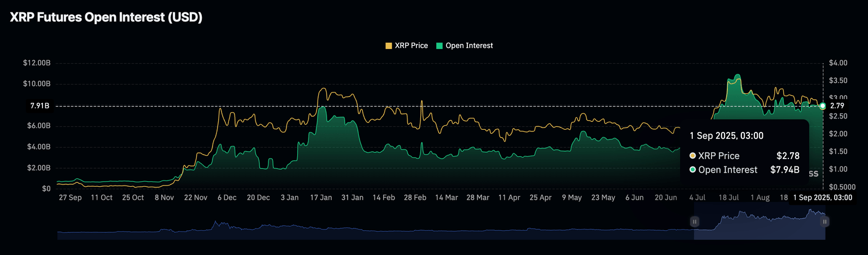Click the tooltip header date text

pyautogui.click(x=727, y=135)
